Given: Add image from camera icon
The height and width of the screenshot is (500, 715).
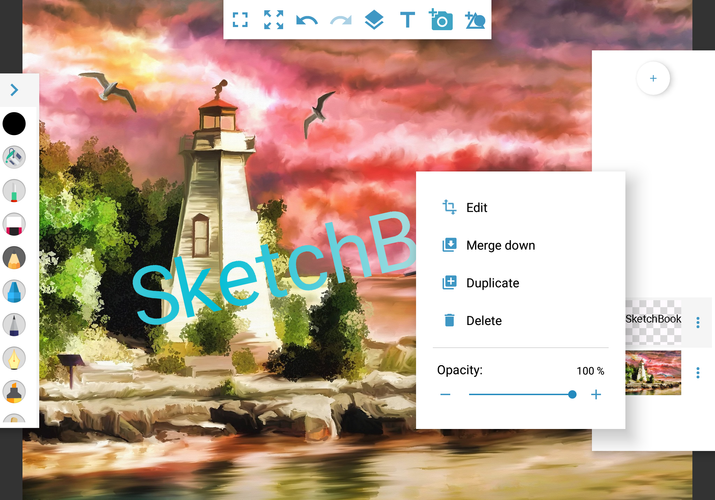Looking at the screenshot, I should (441, 20).
